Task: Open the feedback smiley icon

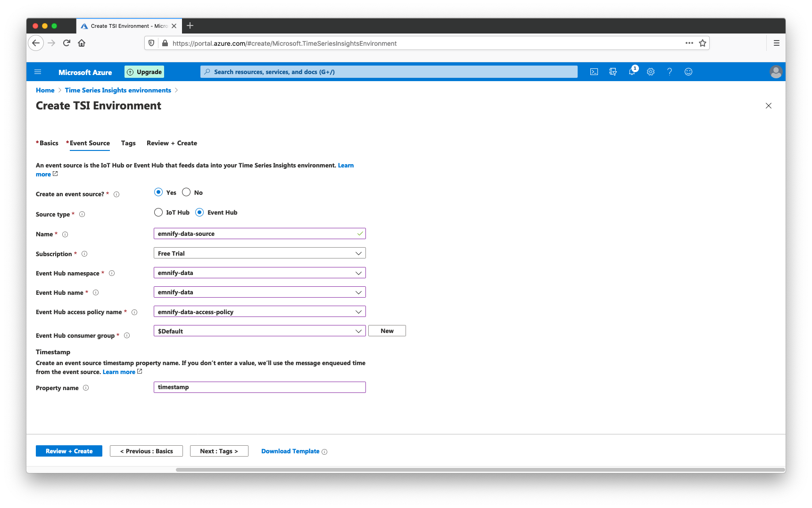Action: [x=688, y=72]
